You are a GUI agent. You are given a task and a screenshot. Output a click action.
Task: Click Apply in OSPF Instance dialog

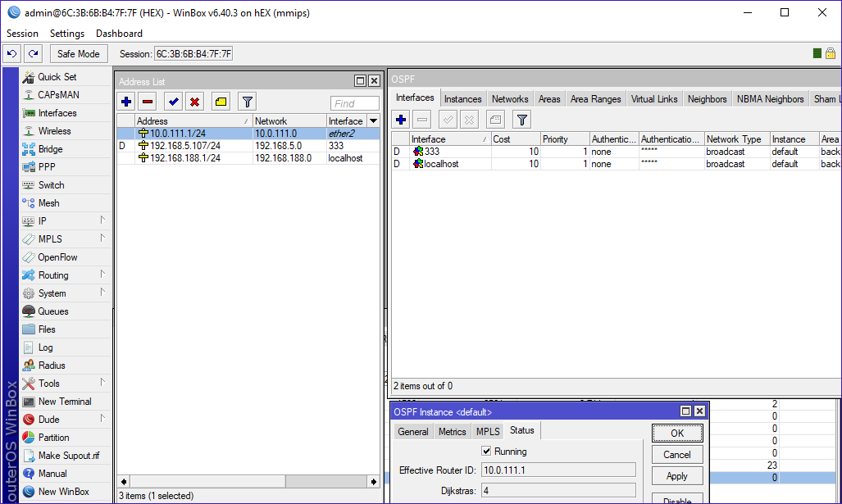tap(677, 476)
